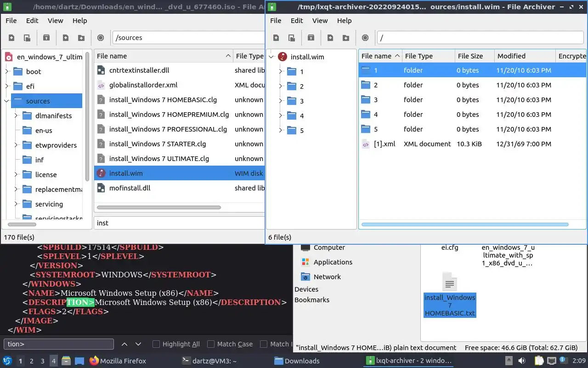The width and height of the screenshot is (588, 368).
Task: Expand the efi folder in ISO tree
Action: coord(7,86)
